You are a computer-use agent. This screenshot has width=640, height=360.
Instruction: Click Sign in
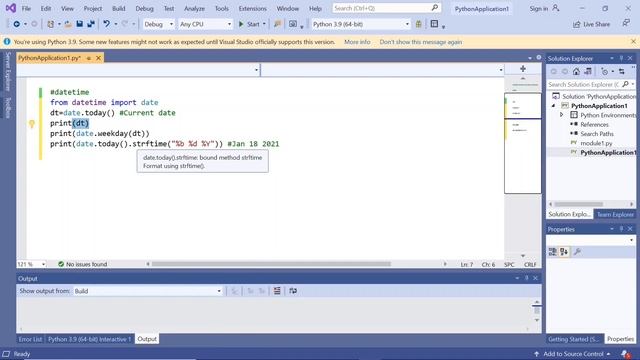point(538,8)
